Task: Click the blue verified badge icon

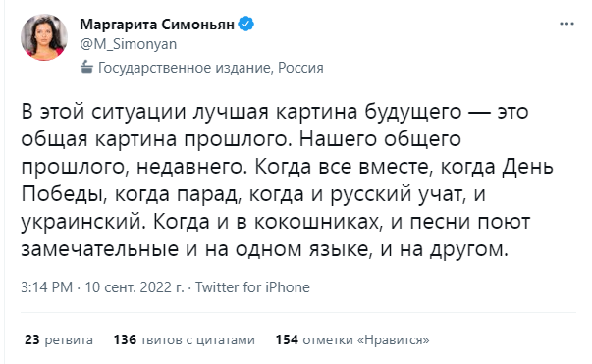Action: pos(246,24)
